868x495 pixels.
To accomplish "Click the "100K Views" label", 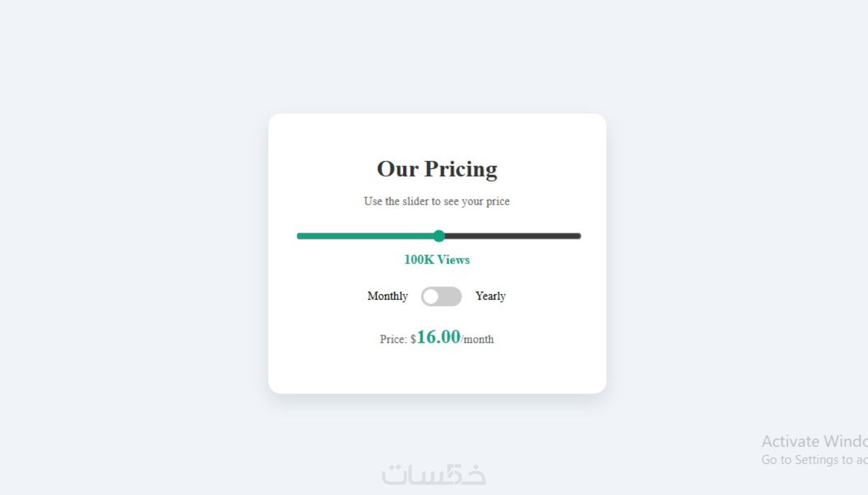I will tap(437, 260).
